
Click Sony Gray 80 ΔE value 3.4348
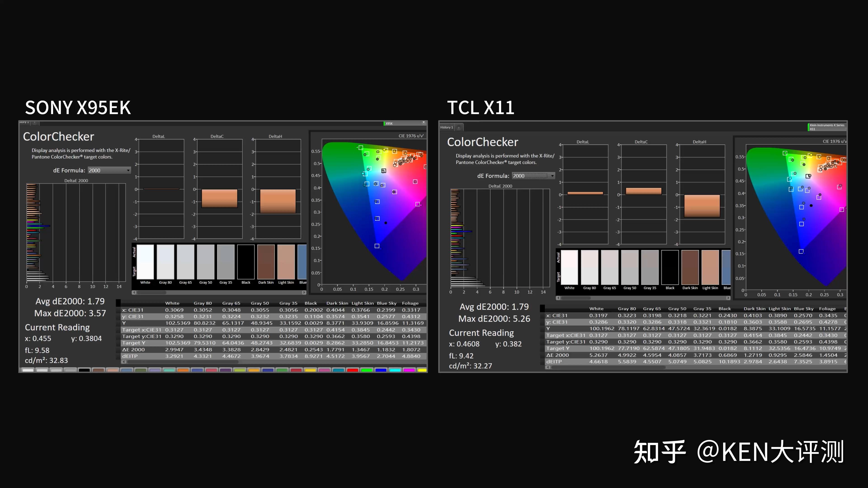pos(203,350)
